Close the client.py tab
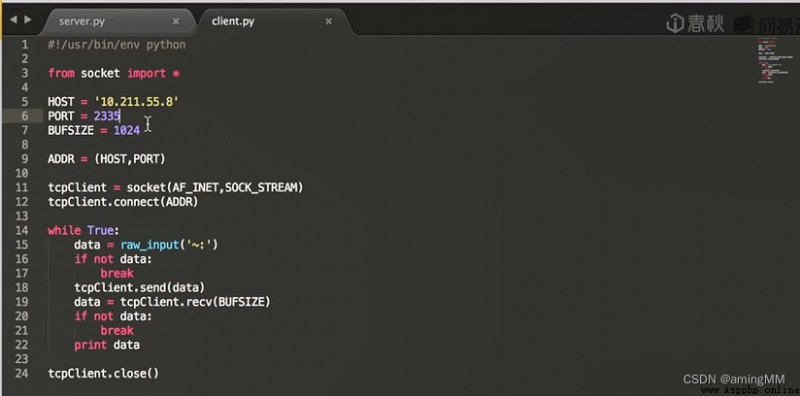 329,21
